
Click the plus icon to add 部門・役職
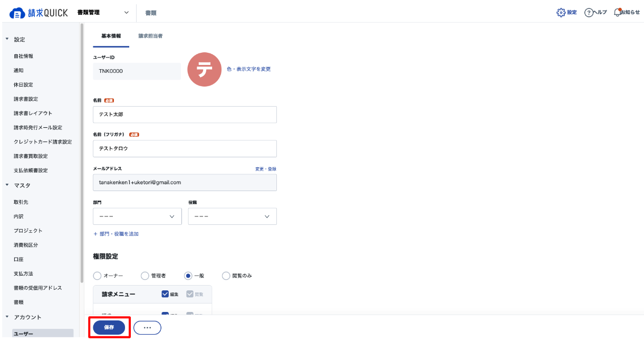coord(95,234)
